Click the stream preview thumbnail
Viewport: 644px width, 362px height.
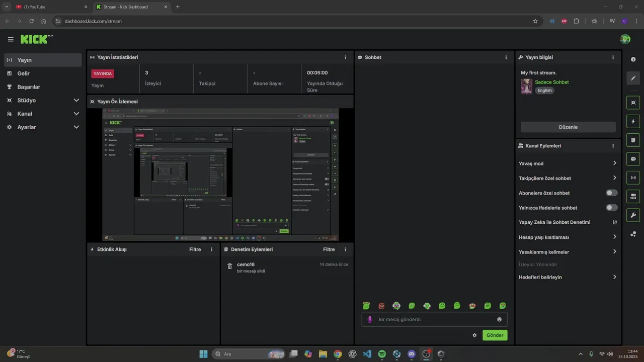[220, 174]
